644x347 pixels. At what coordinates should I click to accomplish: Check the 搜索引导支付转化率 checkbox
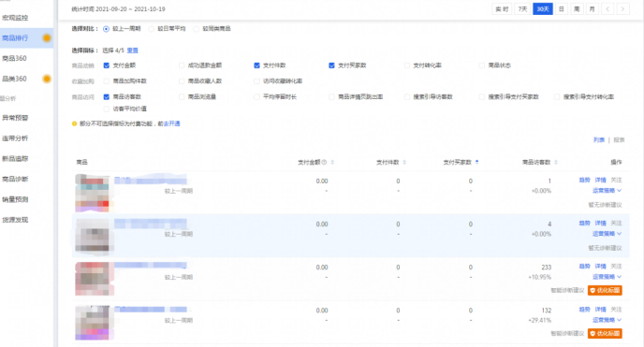(557, 96)
